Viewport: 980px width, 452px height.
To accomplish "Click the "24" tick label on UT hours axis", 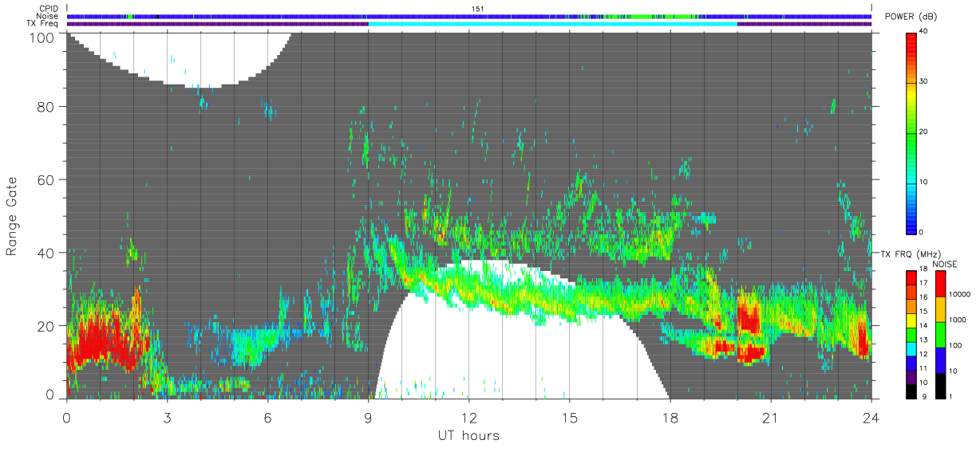I will click(871, 417).
